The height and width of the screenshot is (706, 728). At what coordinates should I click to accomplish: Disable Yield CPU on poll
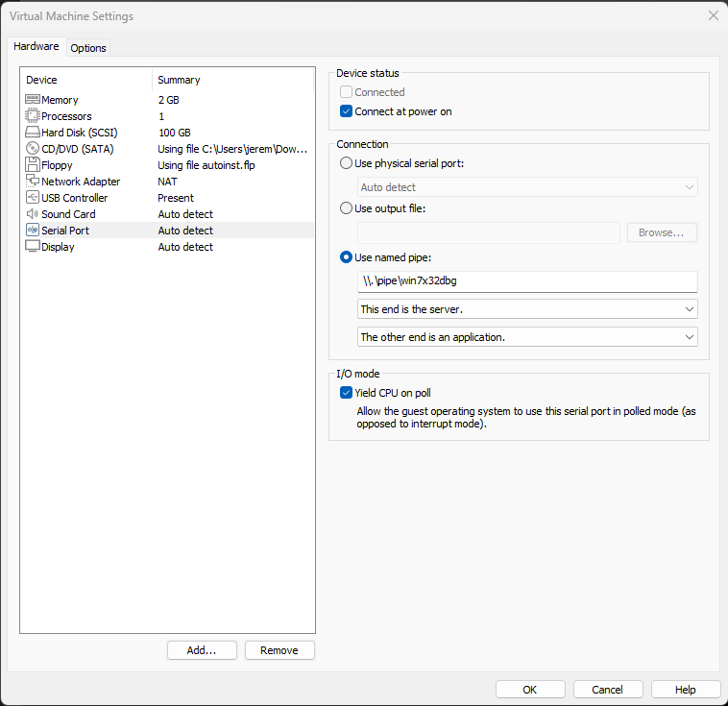[346, 393]
